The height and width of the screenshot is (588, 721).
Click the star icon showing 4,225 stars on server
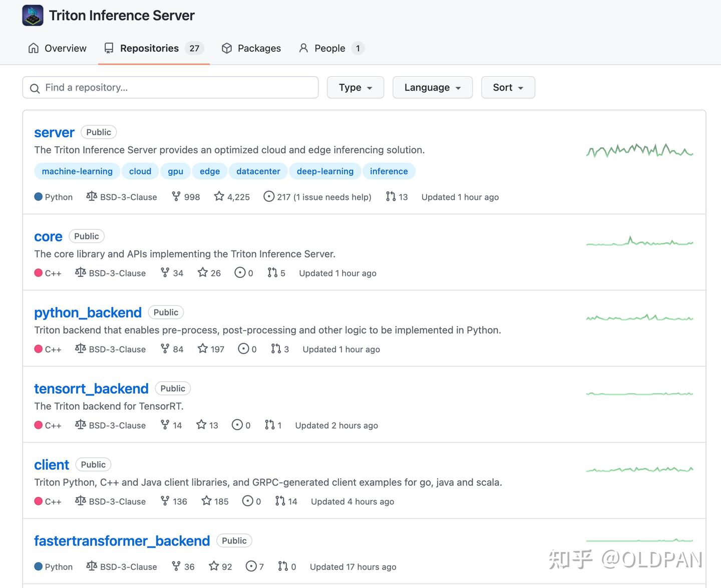(x=219, y=196)
